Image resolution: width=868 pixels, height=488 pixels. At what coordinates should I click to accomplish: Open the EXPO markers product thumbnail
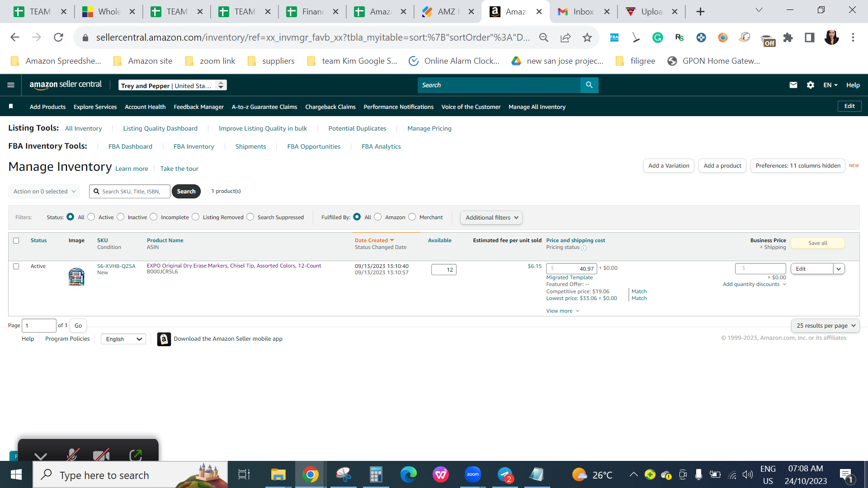(76, 277)
